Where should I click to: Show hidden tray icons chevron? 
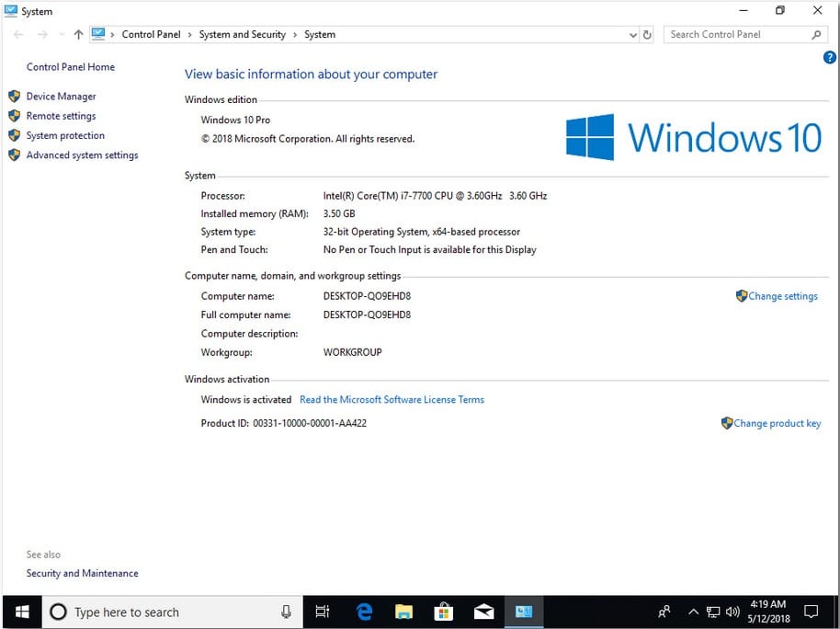click(693, 612)
